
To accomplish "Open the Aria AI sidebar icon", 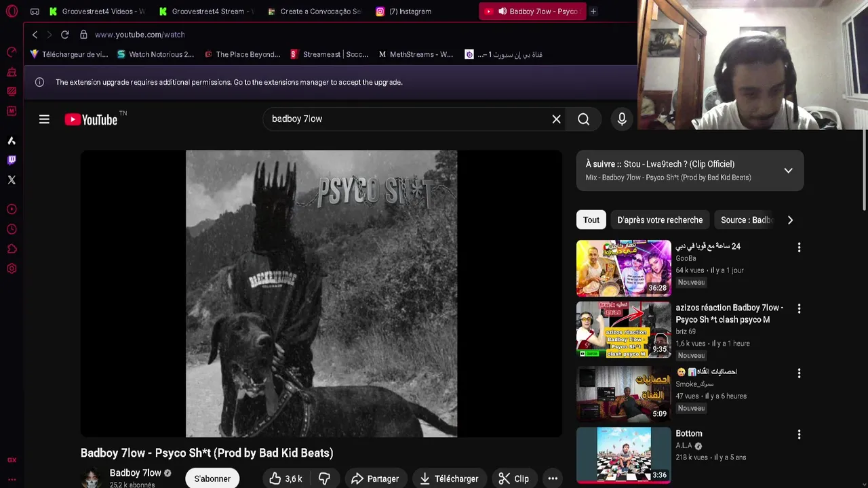I will [12, 140].
